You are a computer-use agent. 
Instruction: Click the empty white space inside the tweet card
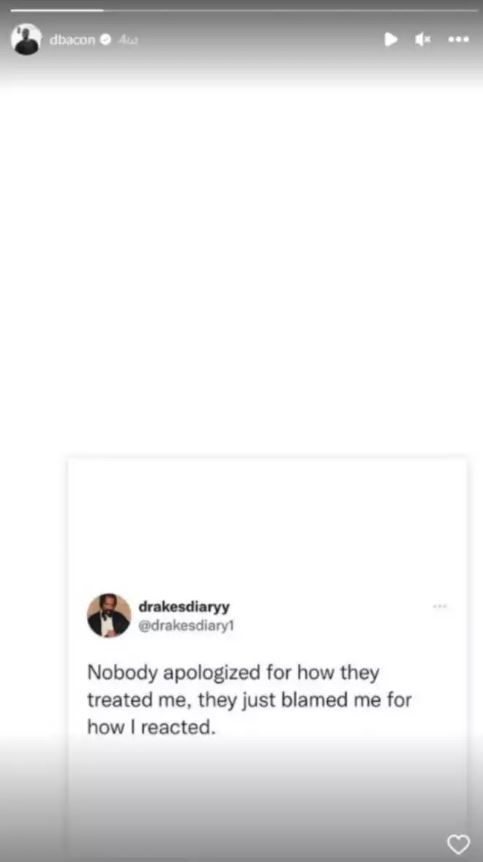click(268, 522)
